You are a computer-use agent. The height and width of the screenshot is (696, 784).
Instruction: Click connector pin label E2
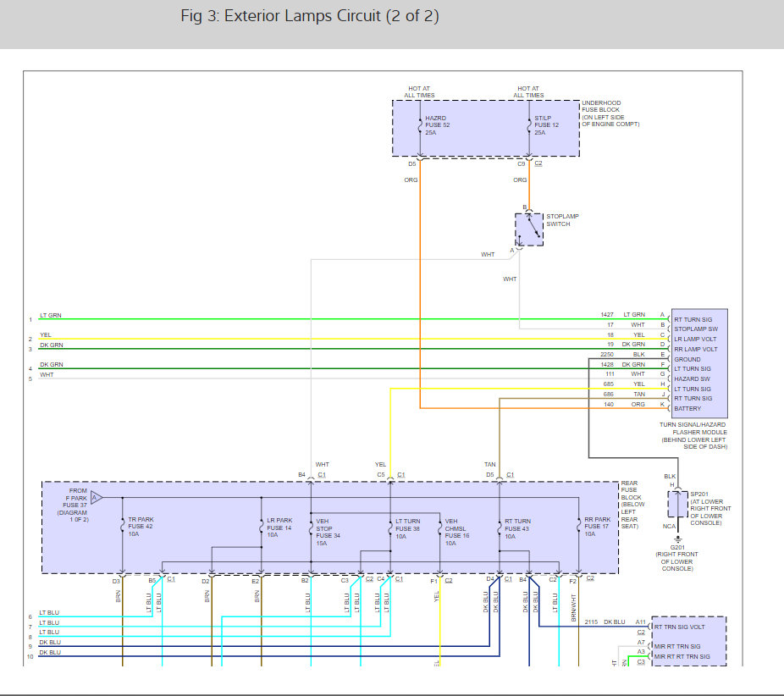(256, 581)
